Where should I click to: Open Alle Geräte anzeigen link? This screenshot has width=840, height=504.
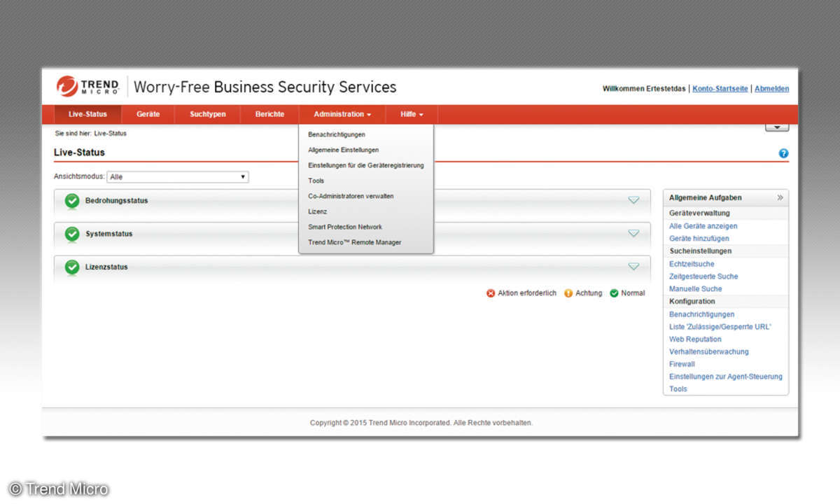703,226
